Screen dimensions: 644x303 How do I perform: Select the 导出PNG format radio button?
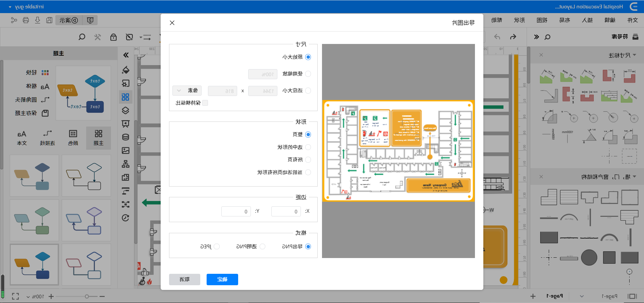point(308,247)
